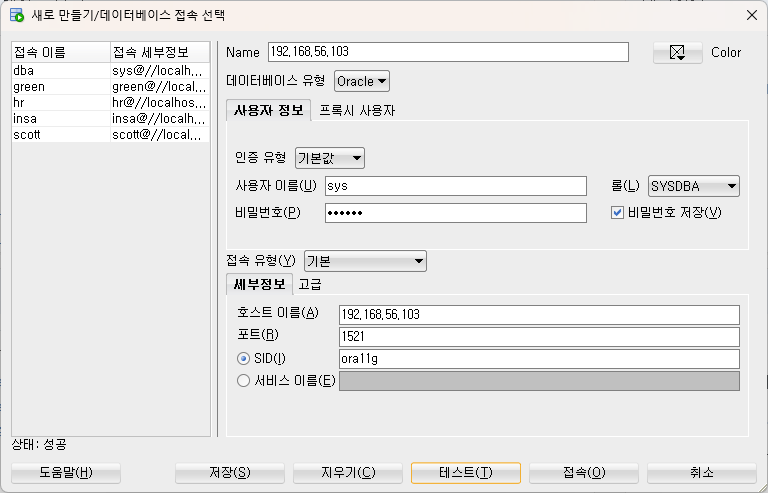Viewport: 768px width, 493px height.
Task: Click the 테스트 button
Action: tap(466, 472)
